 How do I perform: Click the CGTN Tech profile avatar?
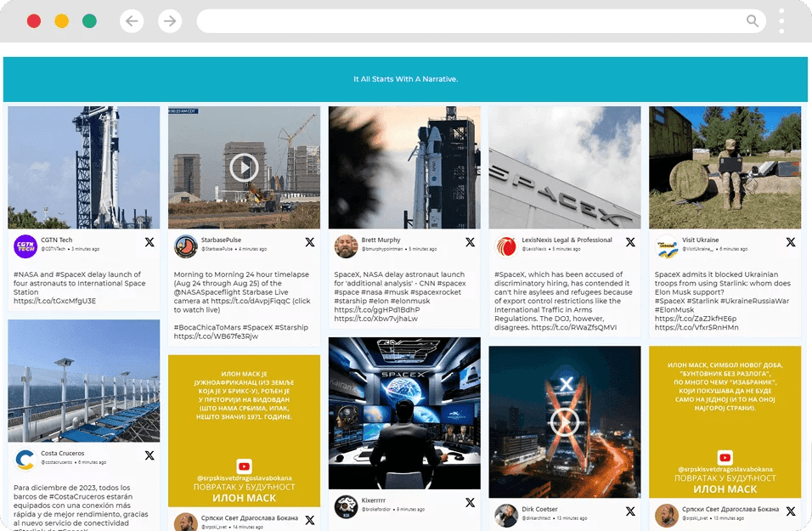coord(24,246)
